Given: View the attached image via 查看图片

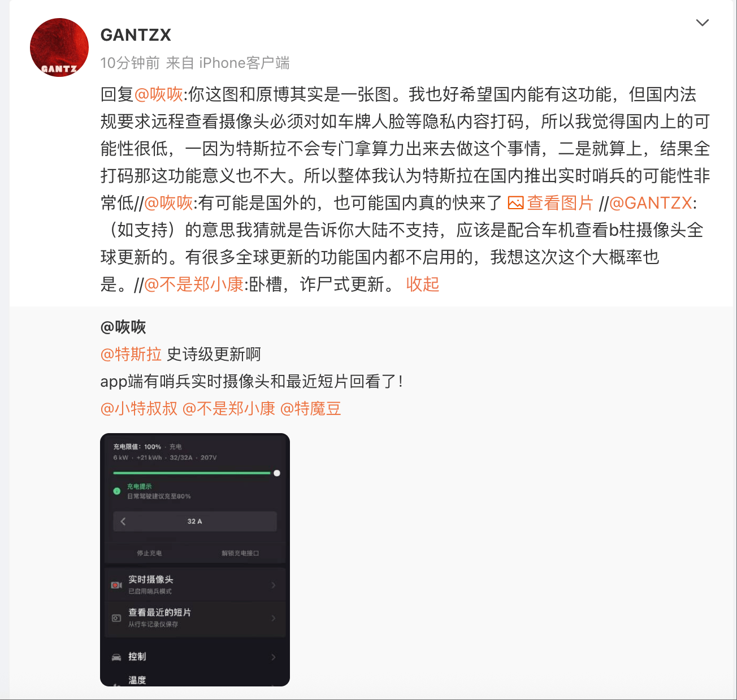Looking at the screenshot, I should coord(560,203).
